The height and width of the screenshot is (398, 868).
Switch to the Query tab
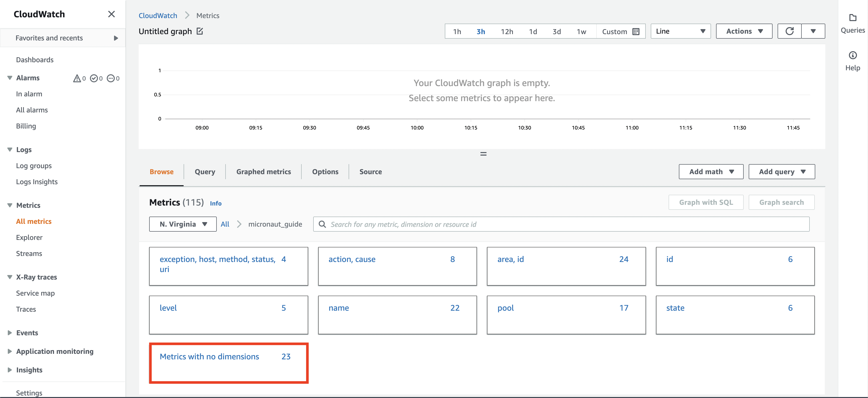[x=204, y=171]
